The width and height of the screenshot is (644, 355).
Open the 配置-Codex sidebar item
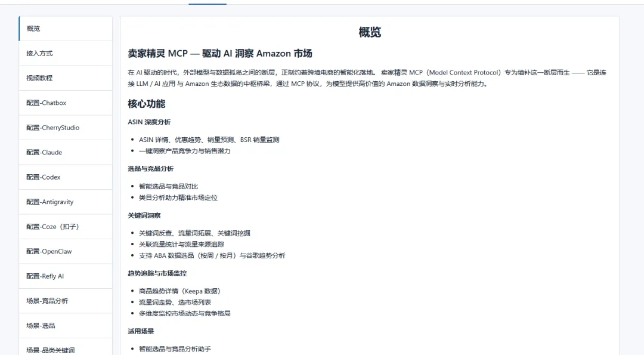point(66,177)
